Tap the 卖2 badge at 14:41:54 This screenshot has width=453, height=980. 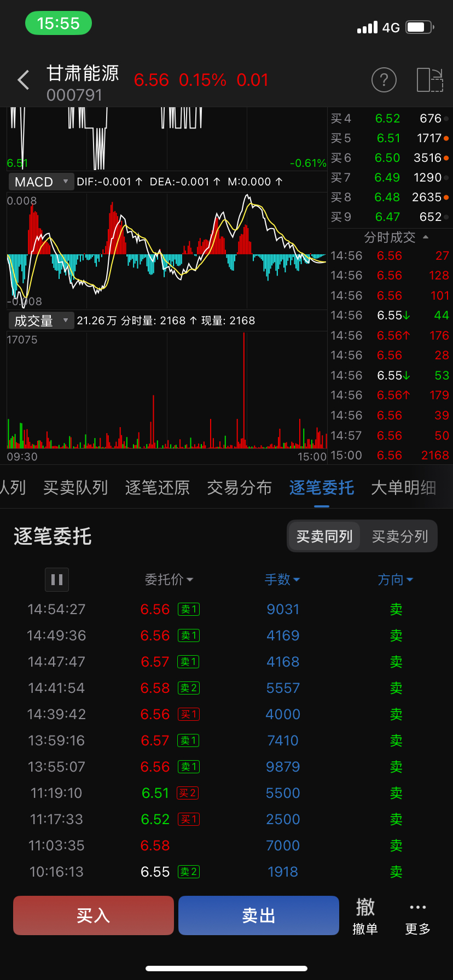pyautogui.click(x=189, y=688)
